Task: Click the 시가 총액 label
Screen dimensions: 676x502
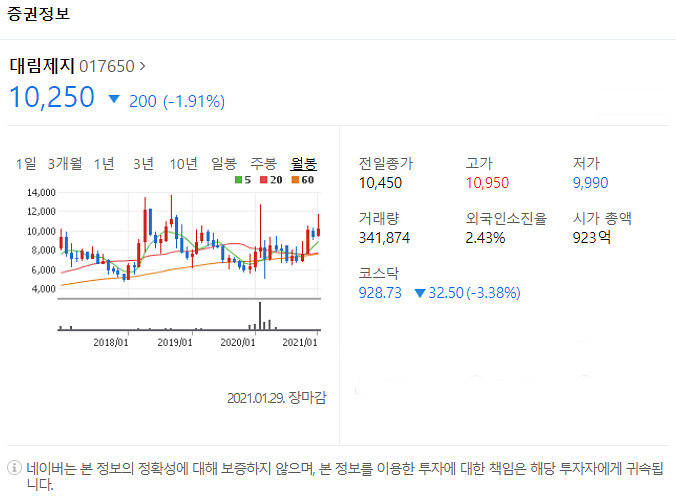Action: tap(602, 218)
